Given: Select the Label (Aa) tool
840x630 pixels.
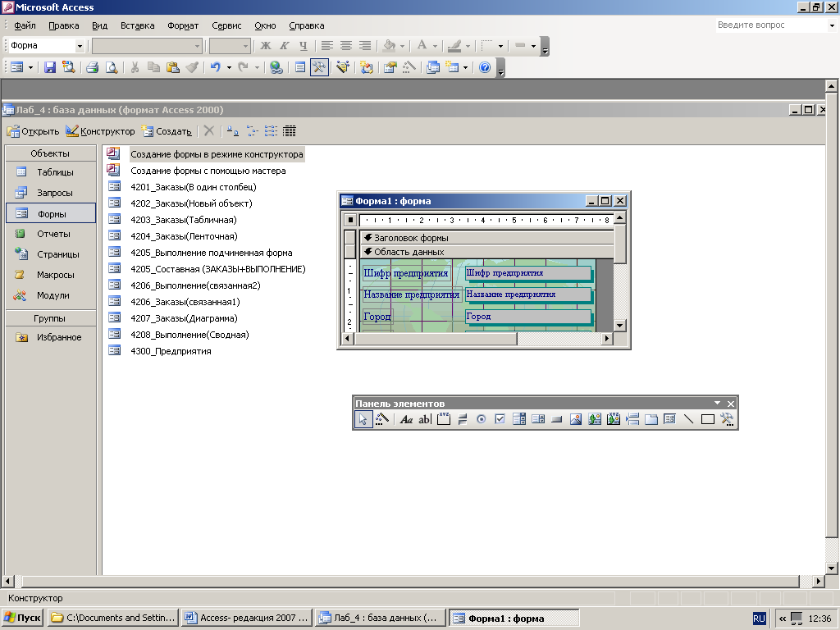Looking at the screenshot, I should coord(406,419).
